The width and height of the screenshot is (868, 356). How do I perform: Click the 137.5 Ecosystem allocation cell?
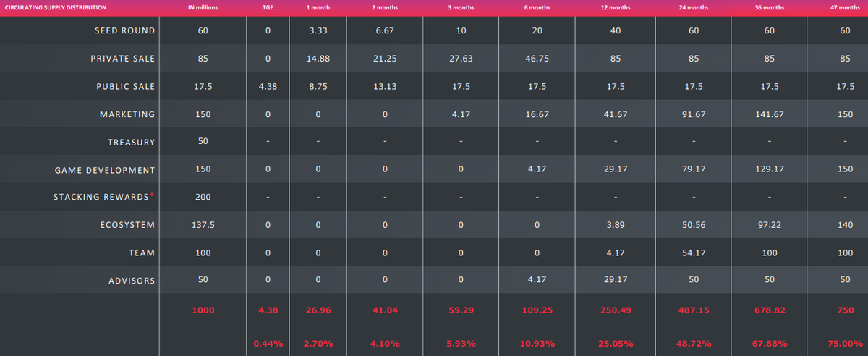pyautogui.click(x=203, y=225)
